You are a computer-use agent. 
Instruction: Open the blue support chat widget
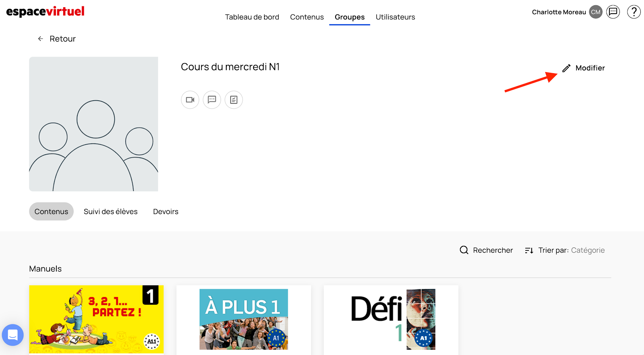[13, 335]
